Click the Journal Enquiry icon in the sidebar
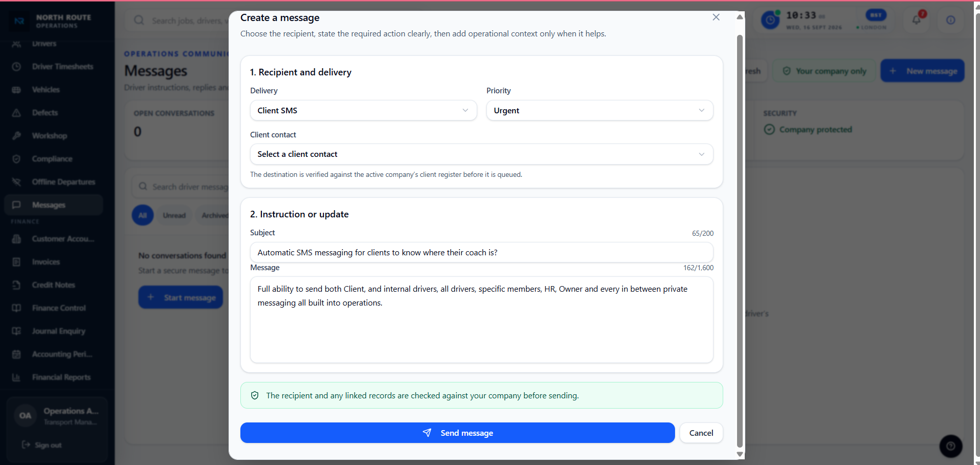Viewport: 980px width, 465px height. pos(16,331)
